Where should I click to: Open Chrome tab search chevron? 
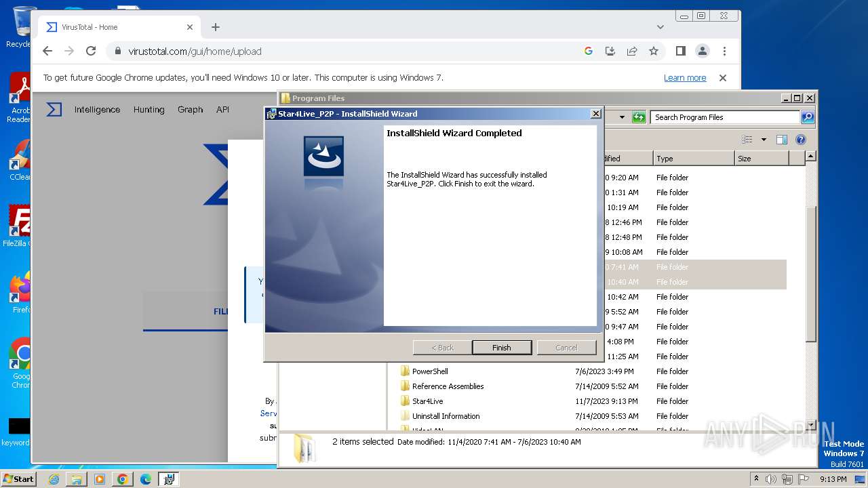(x=660, y=27)
